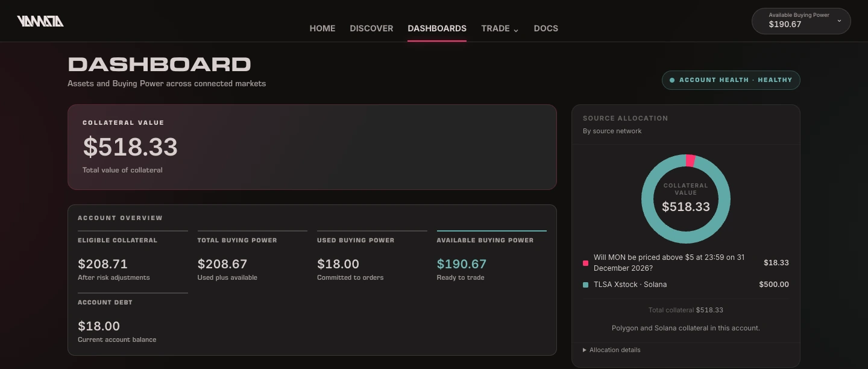Image resolution: width=868 pixels, height=369 pixels.
Task: Click the $18.33 allocation value
Action: (776, 263)
